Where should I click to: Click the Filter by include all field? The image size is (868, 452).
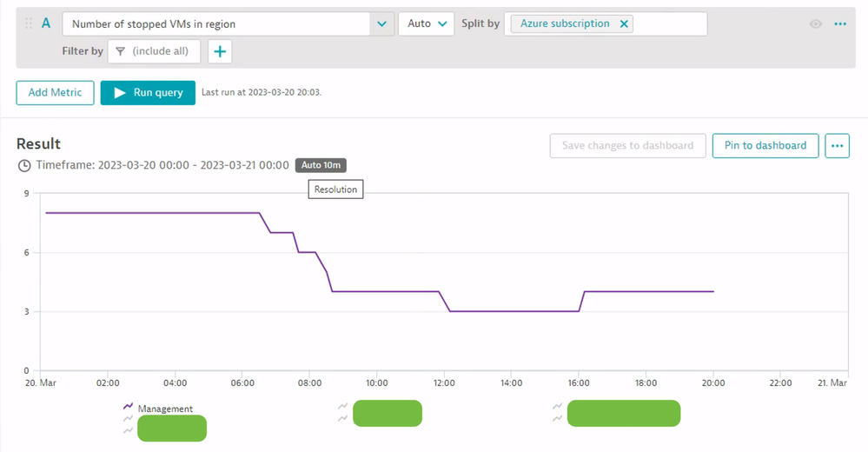tap(160, 52)
